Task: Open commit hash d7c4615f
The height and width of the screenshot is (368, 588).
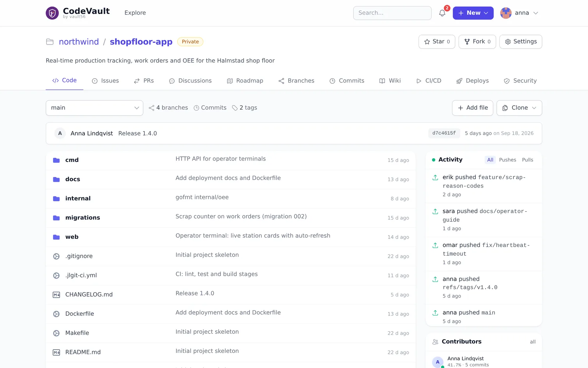Action: [444, 133]
